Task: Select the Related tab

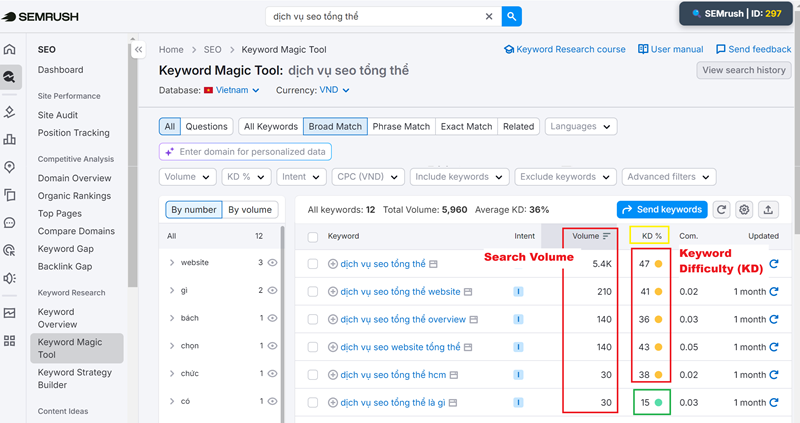Action: pos(518,126)
